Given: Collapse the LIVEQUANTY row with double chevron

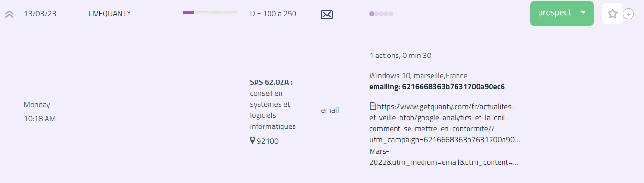Looking at the screenshot, I should pos(9,14).
